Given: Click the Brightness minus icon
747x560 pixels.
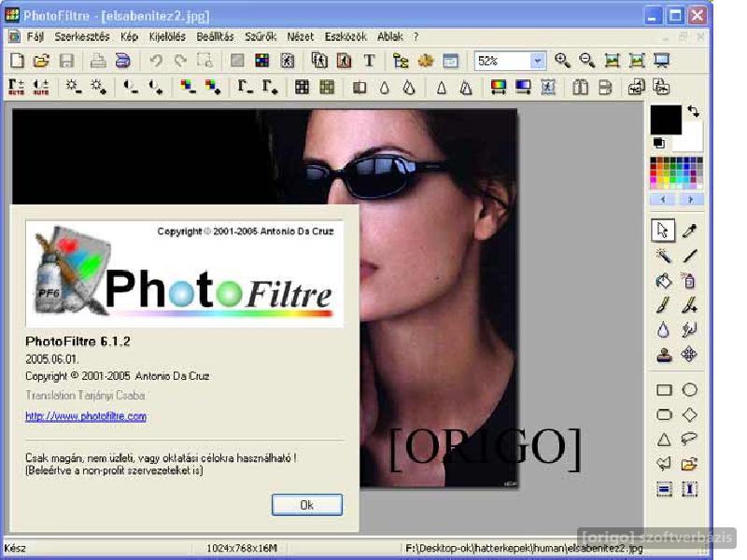Looking at the screenshot, I should point(73,87).
